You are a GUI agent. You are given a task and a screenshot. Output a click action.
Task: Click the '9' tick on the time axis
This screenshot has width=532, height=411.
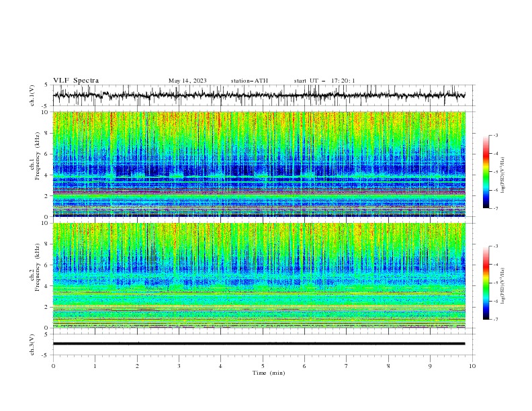point(430,366)
